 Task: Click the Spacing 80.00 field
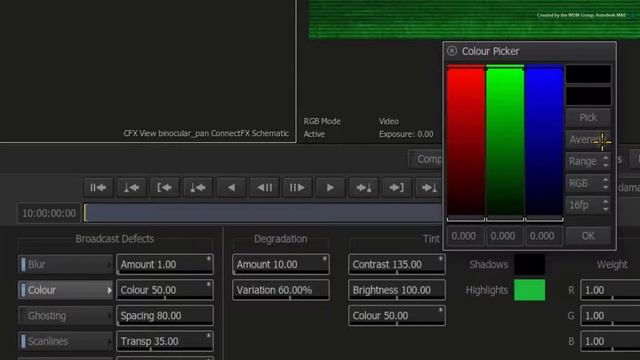pos(165,316)
